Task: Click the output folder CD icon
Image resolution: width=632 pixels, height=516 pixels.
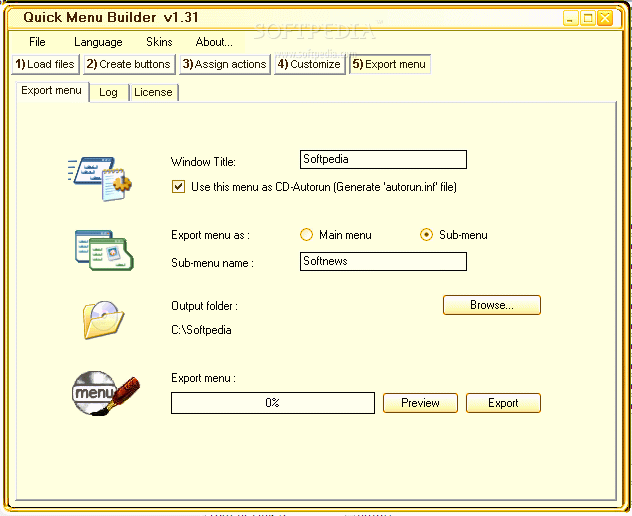Action: click(x=103, y=320)
